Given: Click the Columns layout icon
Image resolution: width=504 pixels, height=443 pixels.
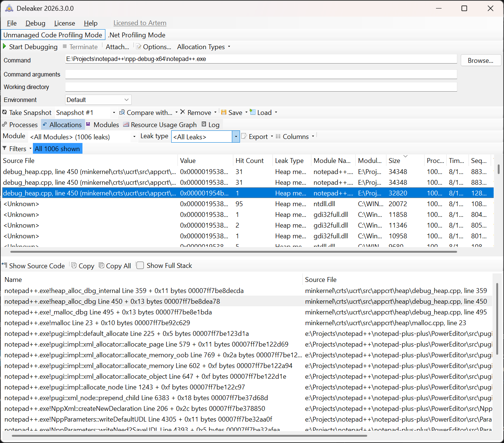Looking at the screenshot, I should [x=278, y=136].
